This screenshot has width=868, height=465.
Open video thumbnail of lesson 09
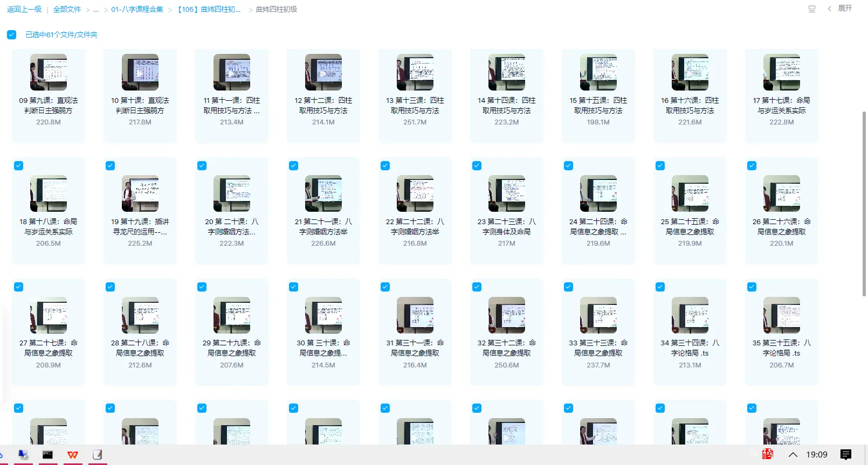click(x=49, y=72)
